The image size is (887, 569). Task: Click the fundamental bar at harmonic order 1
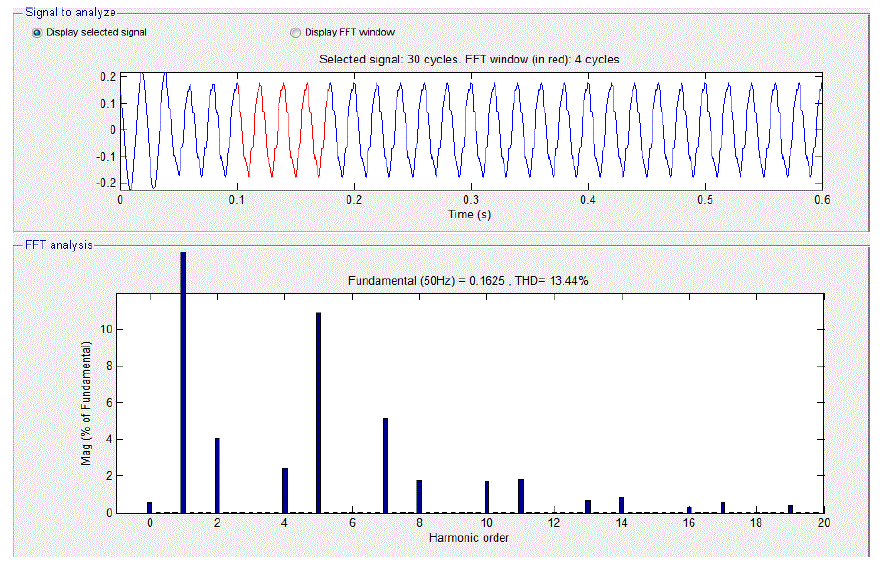[183, 381]
